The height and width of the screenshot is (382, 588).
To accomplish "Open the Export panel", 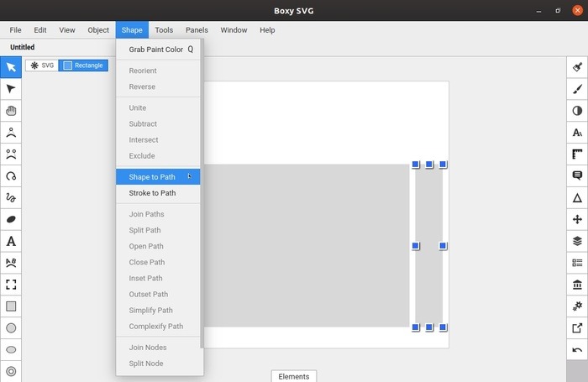I will [x=577, y=328].
